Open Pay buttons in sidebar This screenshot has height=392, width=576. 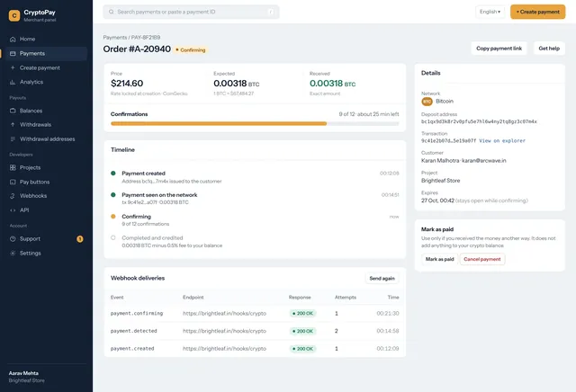pyautogui.click(x=46, y=182)
